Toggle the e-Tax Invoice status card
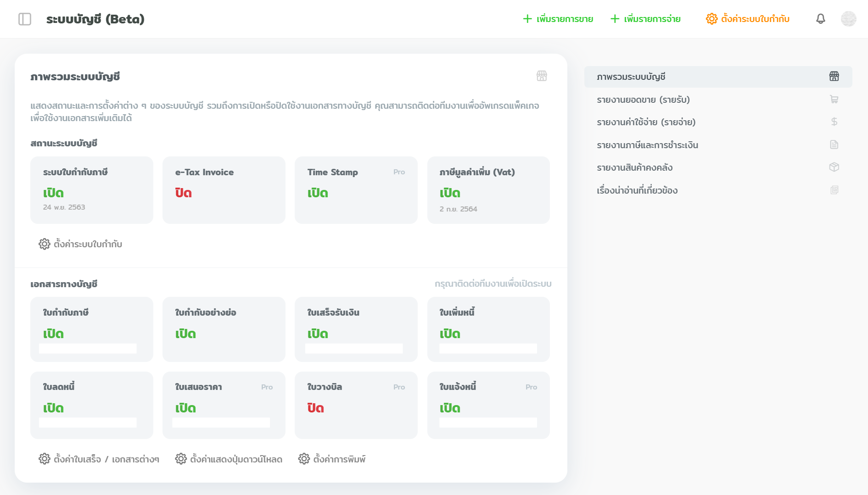This screenshot has width=868, height=495. coord(224,190)
